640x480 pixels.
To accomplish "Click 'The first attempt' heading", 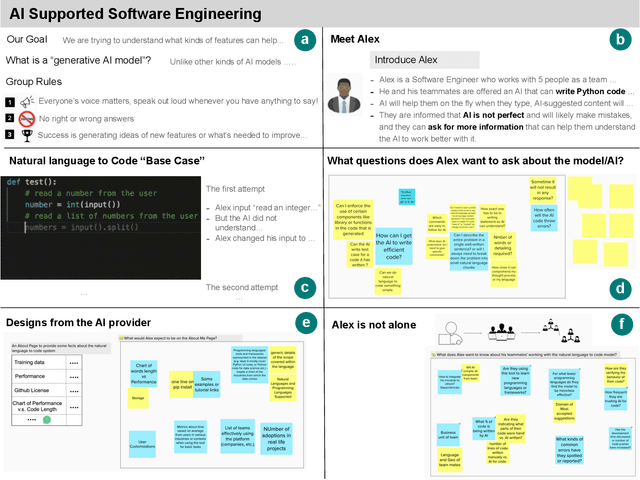I will [236, 189].
